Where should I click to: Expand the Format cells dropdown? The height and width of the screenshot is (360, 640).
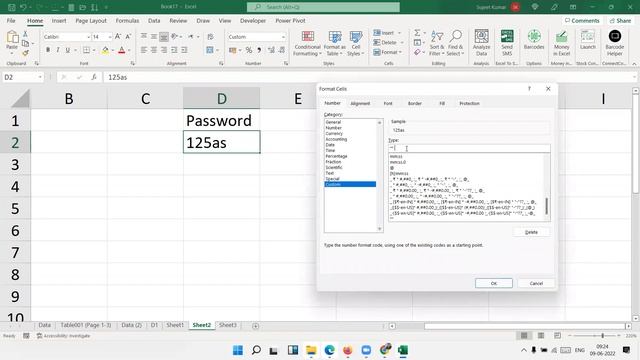401,52
